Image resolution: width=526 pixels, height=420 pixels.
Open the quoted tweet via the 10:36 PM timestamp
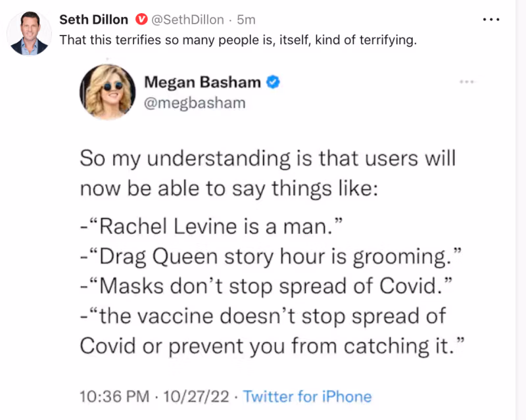[x=114, y=396]
